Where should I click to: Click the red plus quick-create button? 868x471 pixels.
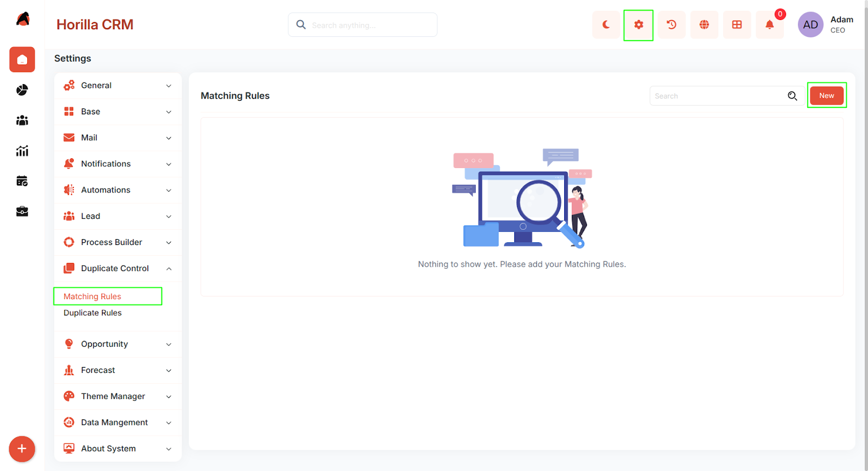(22, 449)
